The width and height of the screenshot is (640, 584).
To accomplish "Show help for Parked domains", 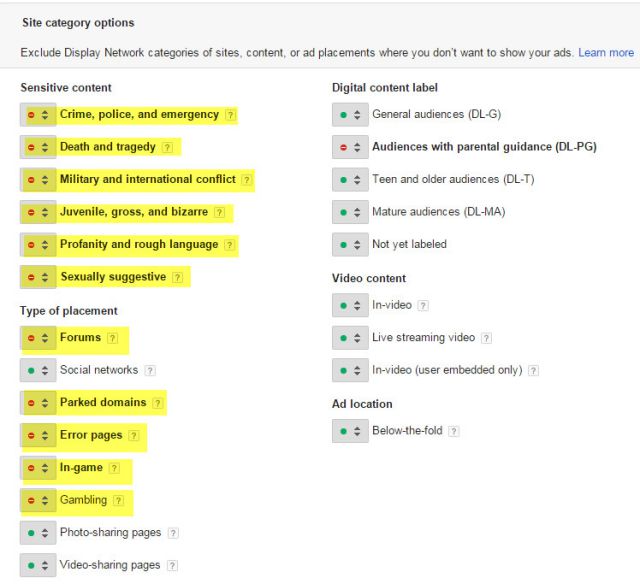I will [x=157, y=403].
